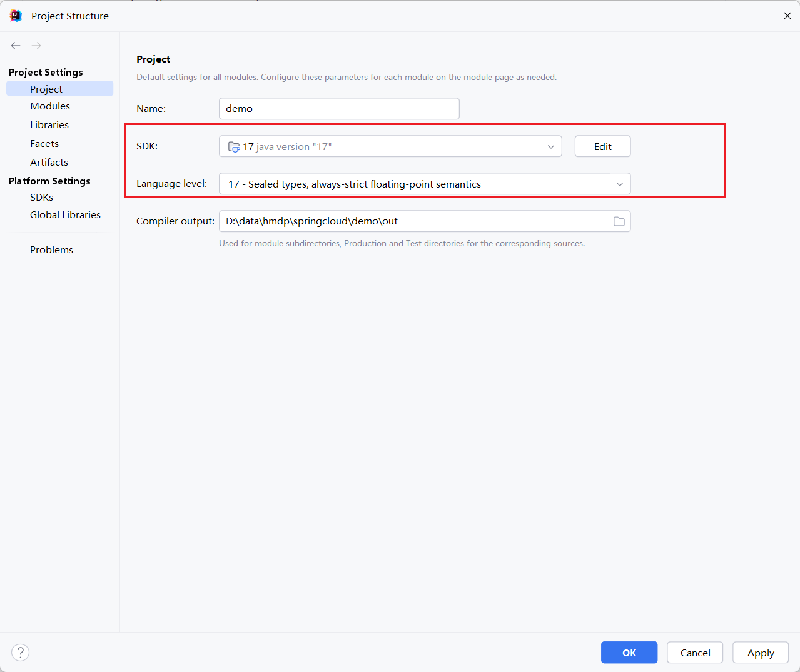Confirm with the OK button
The image size is (800, 672).
629,653
